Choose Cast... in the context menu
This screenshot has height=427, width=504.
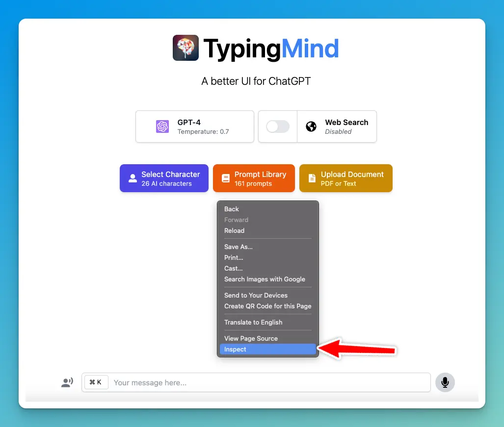coord(268,268)
